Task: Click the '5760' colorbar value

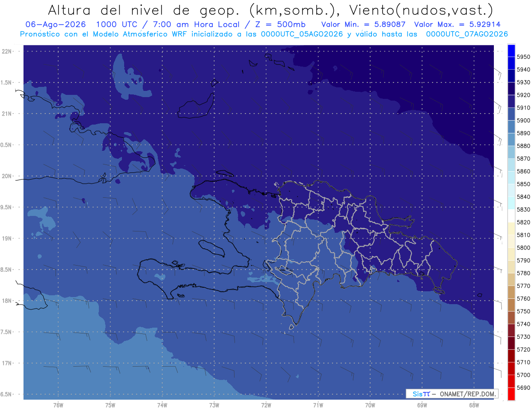Action: click(523, 298)
